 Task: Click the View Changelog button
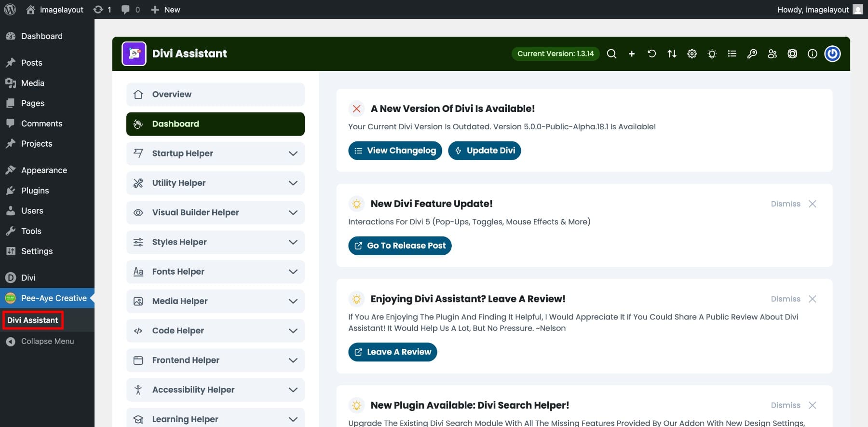click(395, 151)
